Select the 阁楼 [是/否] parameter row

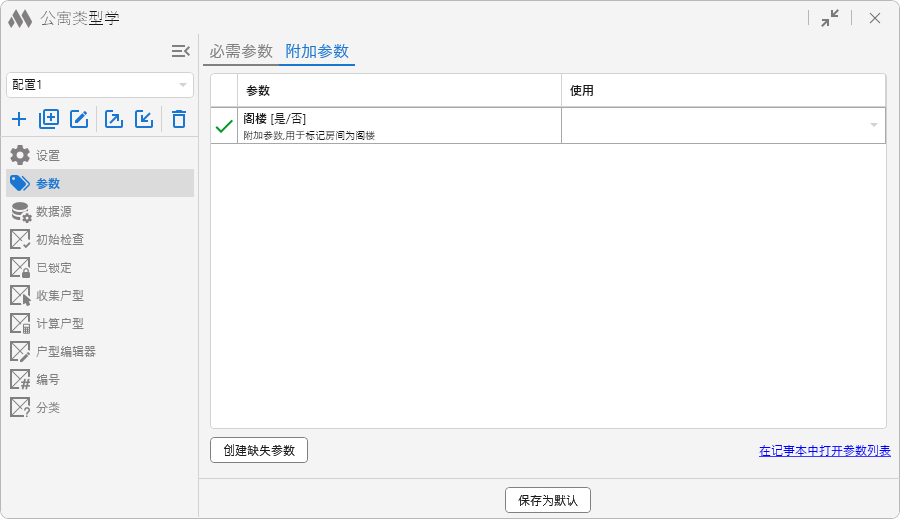click(x=398, y=125)
